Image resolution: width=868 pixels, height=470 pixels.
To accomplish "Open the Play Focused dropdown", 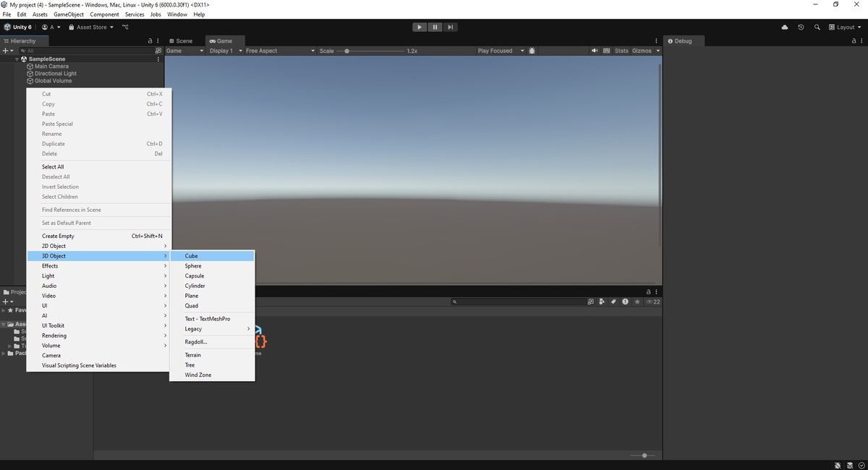I will coord(499,51).
